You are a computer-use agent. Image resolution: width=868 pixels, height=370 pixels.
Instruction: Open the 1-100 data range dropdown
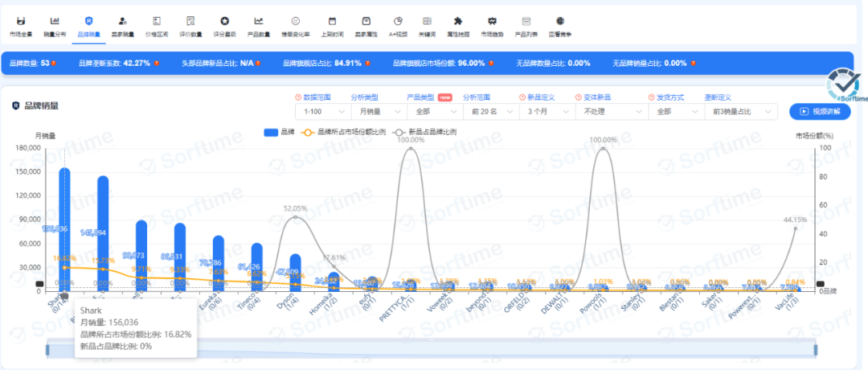click(x=323, y=111)
